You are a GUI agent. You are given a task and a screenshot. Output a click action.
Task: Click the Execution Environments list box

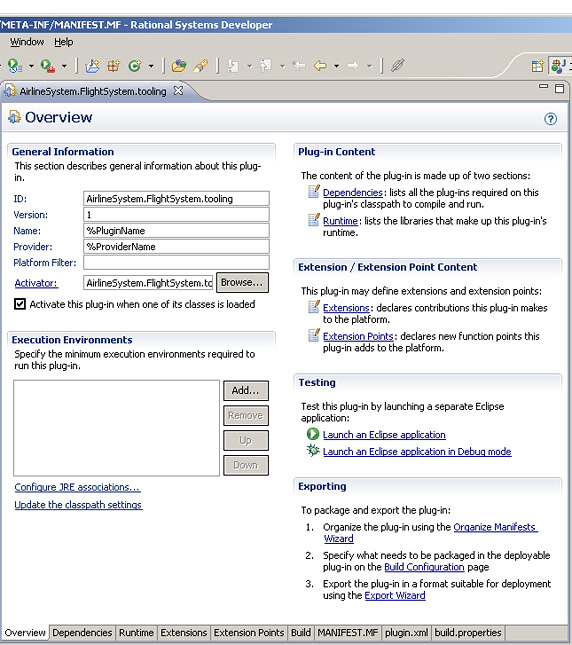click(116, 428)
